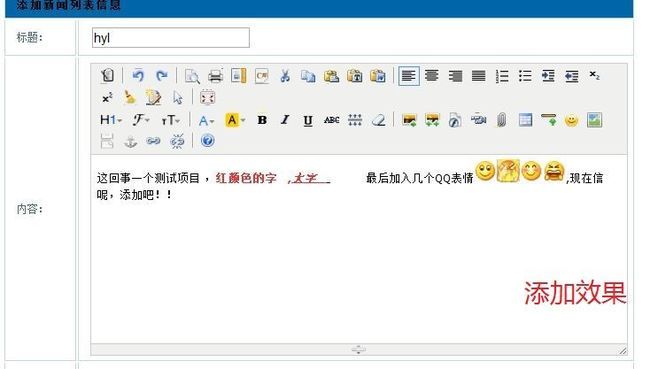Click the first smiley emoticon in content
Screen dimensions: 650x369
pyautogui.click(x=485, y=171)
